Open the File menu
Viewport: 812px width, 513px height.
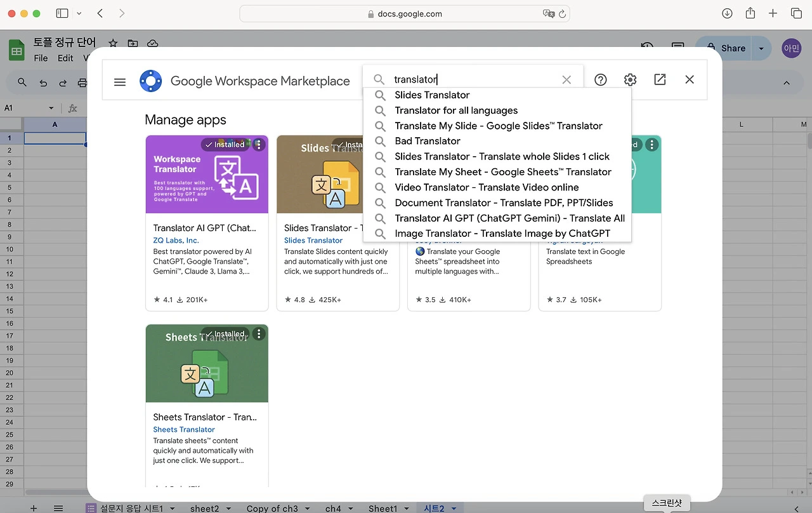[41, 58]
